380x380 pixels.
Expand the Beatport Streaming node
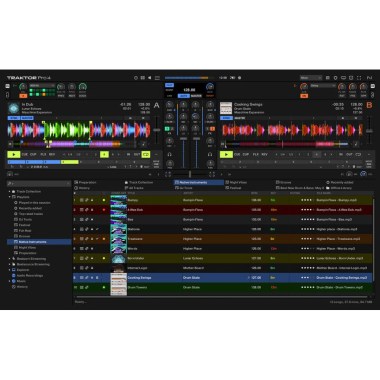(x=10, y=259)
